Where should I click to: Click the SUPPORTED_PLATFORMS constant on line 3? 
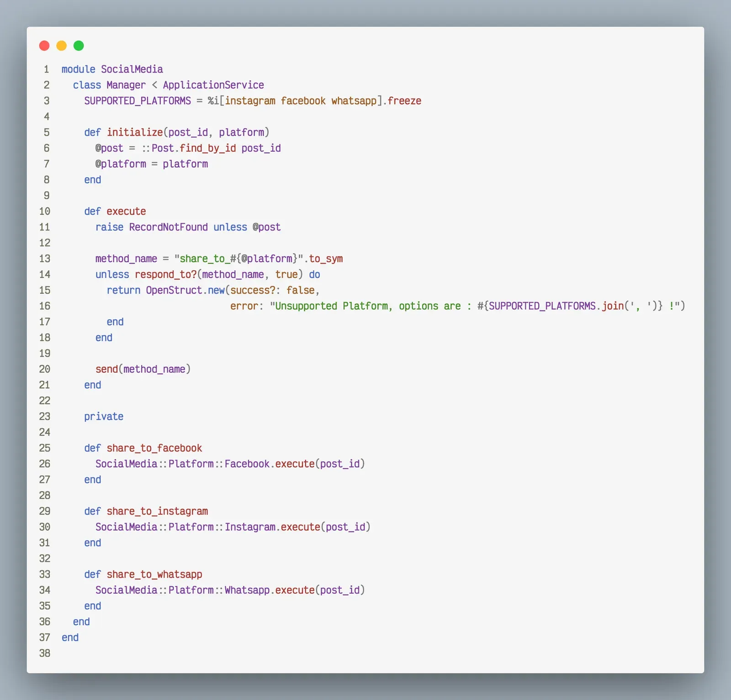click(138, 101)
